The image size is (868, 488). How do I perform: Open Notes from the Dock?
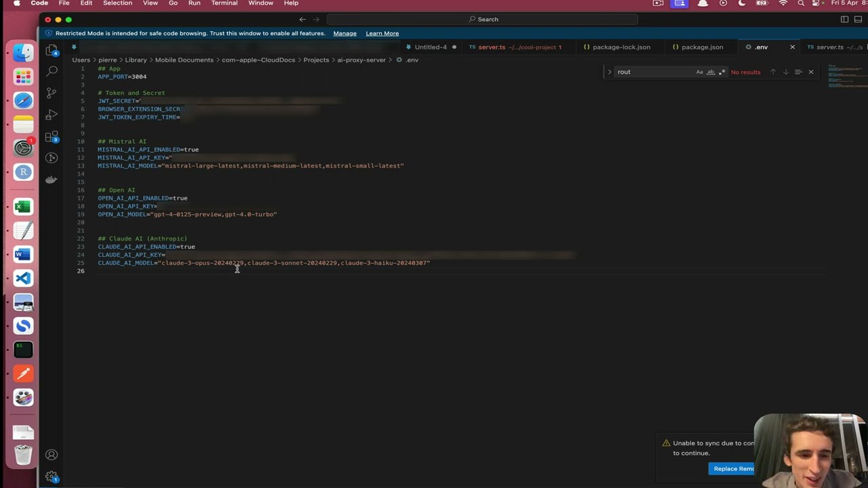(23, 124)
